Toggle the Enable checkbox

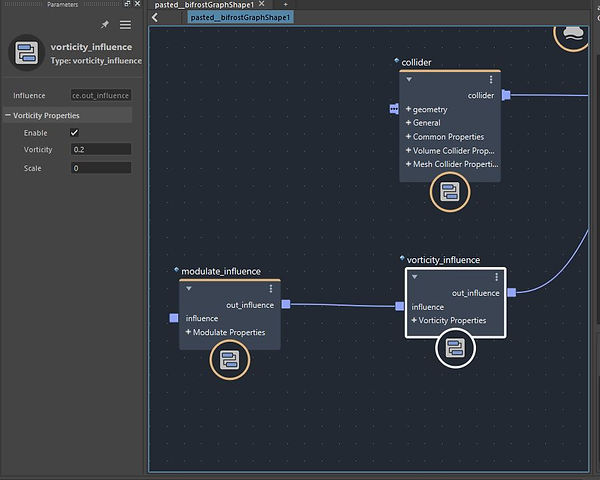74,132
